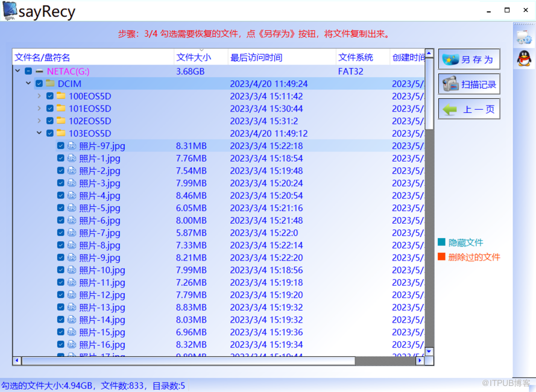This screenshot has width=536, height=392.
Task: Click the vertical scrollbar up arrow
Action: click(x=430, y=53)
